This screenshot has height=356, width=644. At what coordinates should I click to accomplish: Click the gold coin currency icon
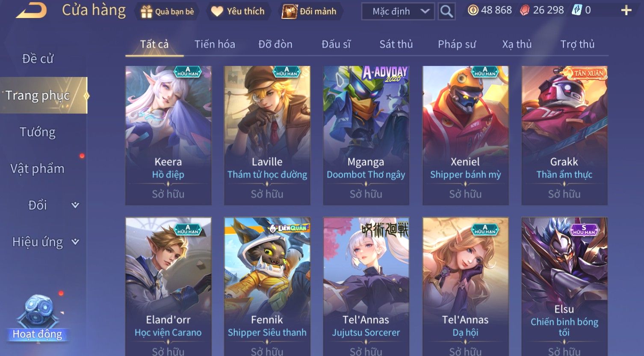(473, 10)
